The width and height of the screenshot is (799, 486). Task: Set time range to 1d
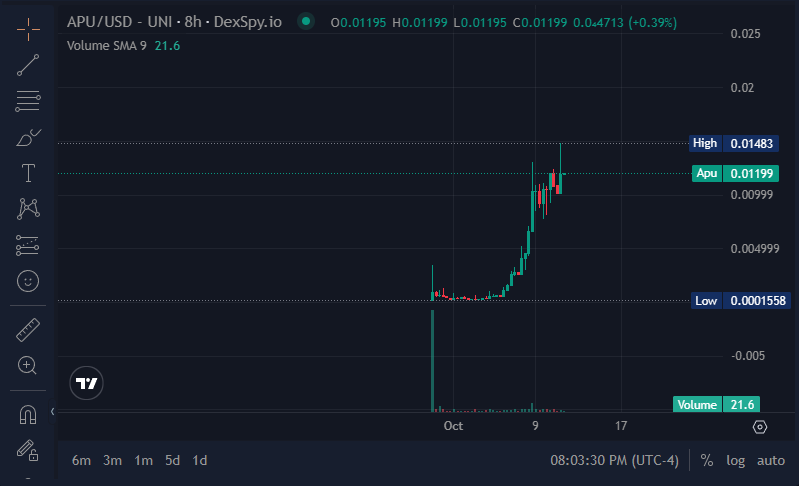200,461
